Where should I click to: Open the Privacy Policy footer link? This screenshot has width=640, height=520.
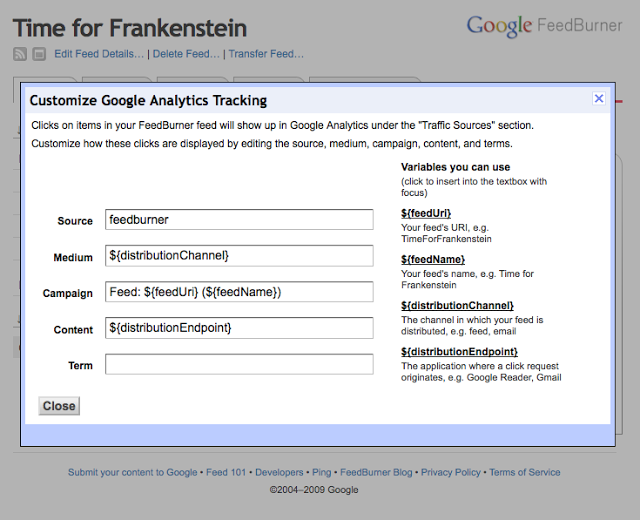tap(450, 472)
